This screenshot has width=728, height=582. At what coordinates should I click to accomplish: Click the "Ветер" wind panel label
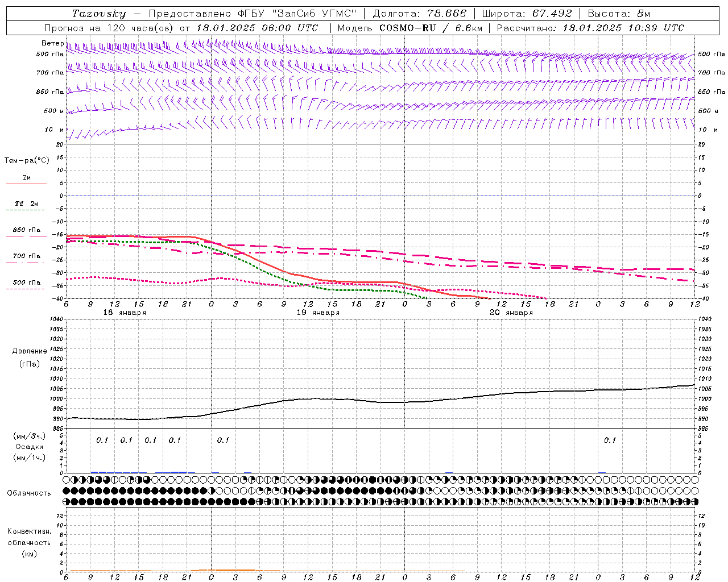(x=53, y=43)
